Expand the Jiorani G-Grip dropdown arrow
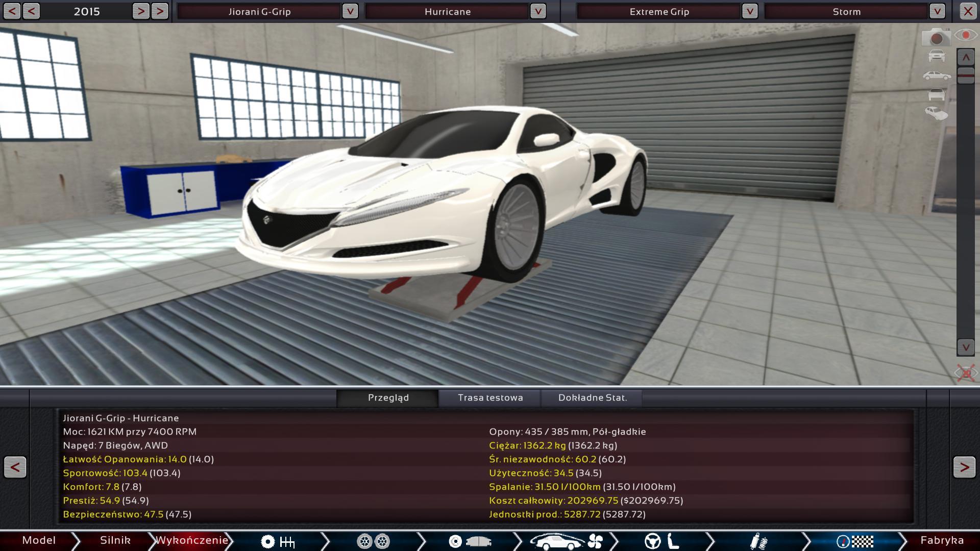 (350, 11)
